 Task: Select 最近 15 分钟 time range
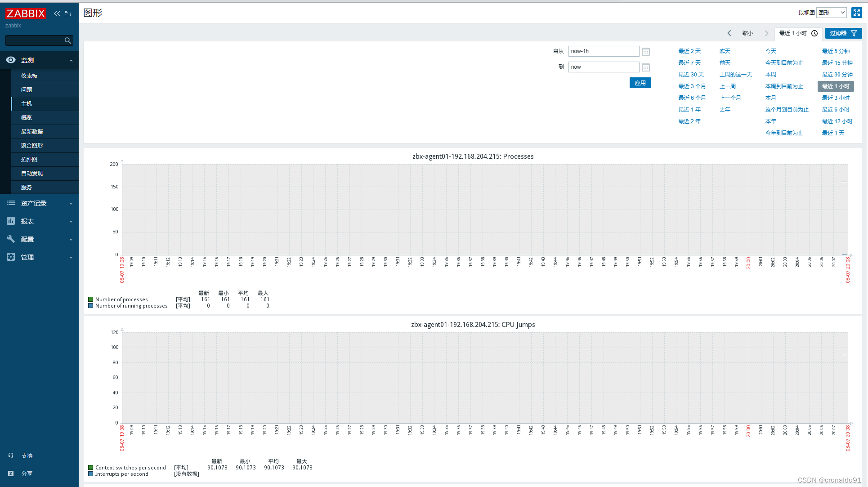837,63
